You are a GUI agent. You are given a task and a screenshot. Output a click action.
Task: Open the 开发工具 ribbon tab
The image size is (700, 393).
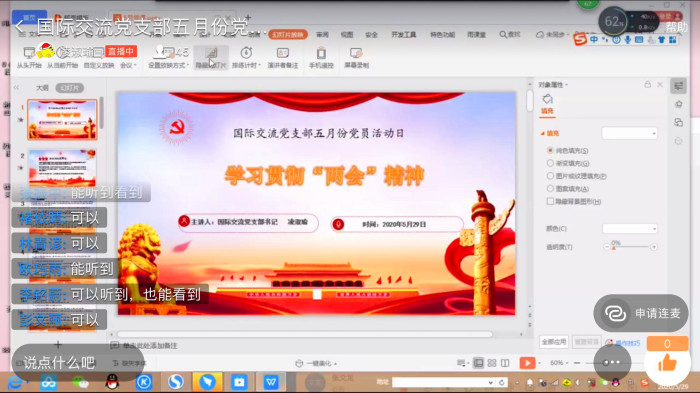404,34
